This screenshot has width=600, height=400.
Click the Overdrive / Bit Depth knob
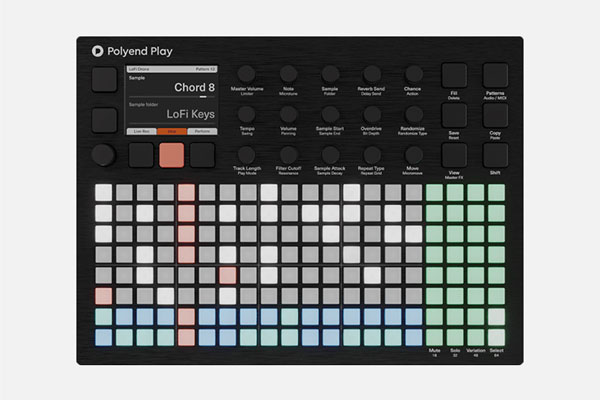(x=372, y=114)
